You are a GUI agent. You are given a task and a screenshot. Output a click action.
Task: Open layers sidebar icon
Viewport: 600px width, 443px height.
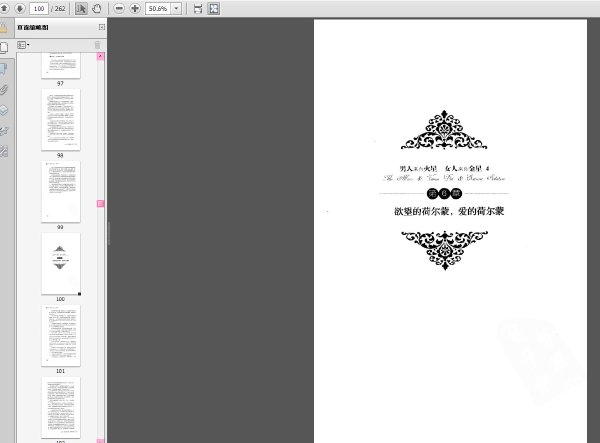[x=3, y=111]
